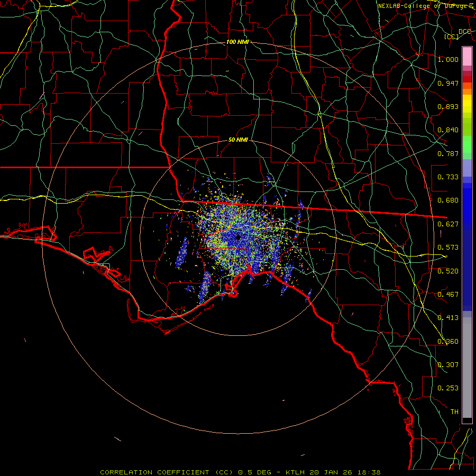
Task: Click the 0.840 scale label
Action: click(448, 130)
